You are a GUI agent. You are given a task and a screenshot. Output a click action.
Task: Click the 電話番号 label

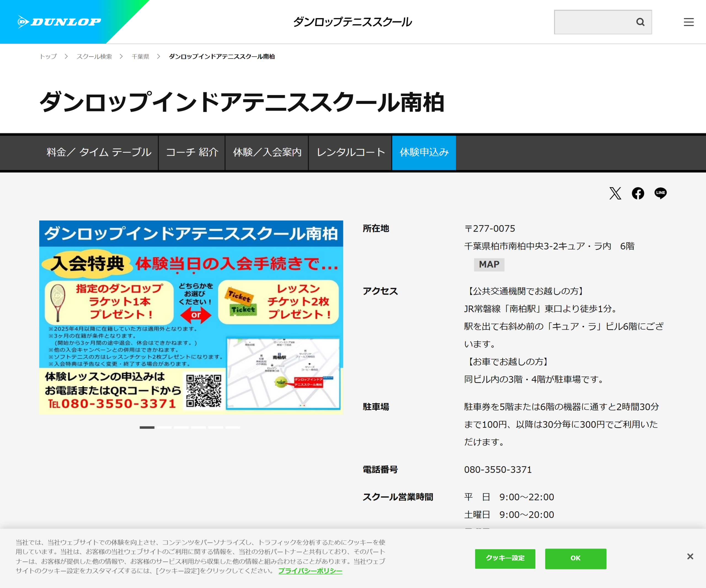point(380,469)
